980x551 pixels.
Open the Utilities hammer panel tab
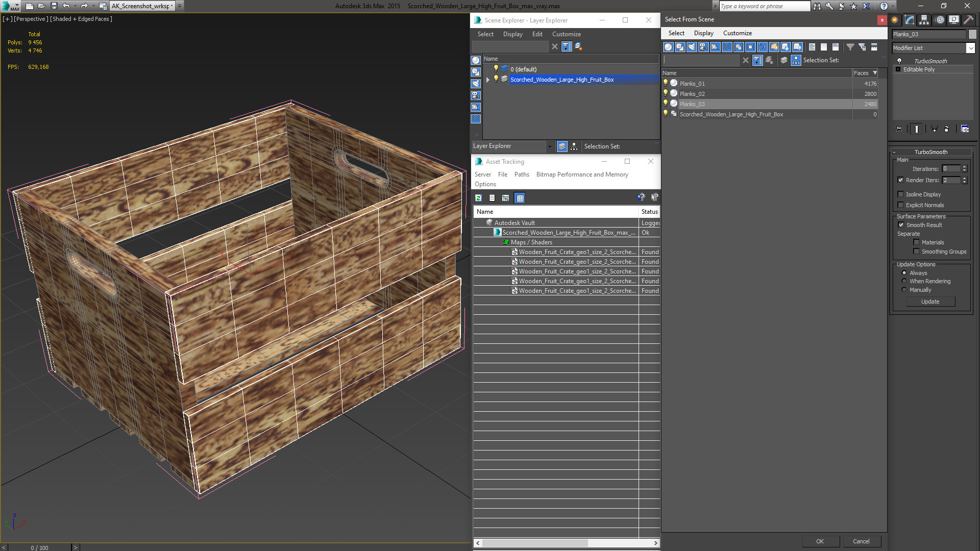point(968,20)
